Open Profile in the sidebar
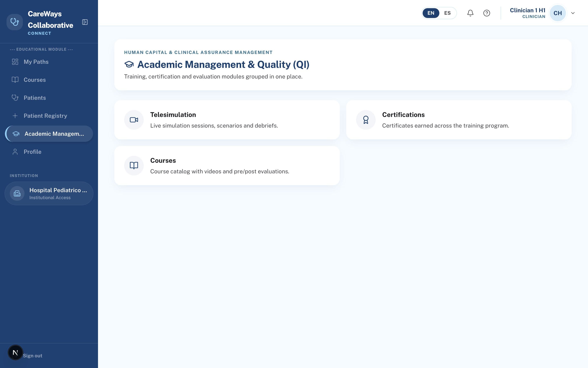588x368 pixels. point(49,152)
